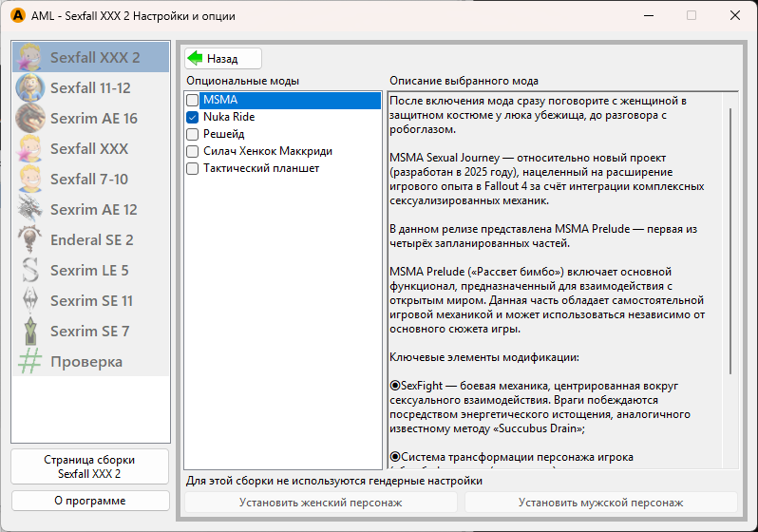Open Sexrim SE 7 build settings

click(89, 331)
